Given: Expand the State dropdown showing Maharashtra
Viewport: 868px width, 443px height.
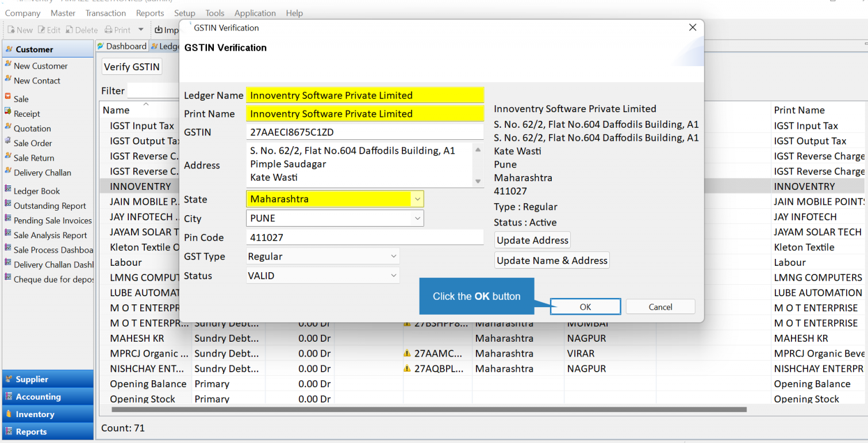Looking at the screenshot, I should tap(417, 199).
